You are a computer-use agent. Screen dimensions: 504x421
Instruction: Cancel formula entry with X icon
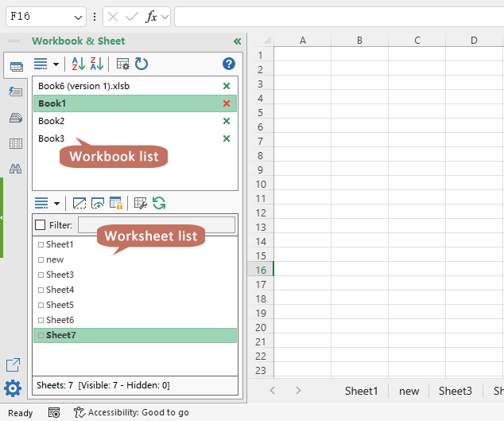pyautogui.click(x=113, y=17)
